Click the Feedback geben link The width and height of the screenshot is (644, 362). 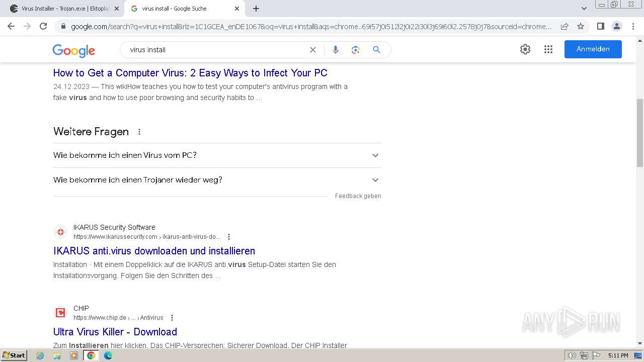coord(358,196)
